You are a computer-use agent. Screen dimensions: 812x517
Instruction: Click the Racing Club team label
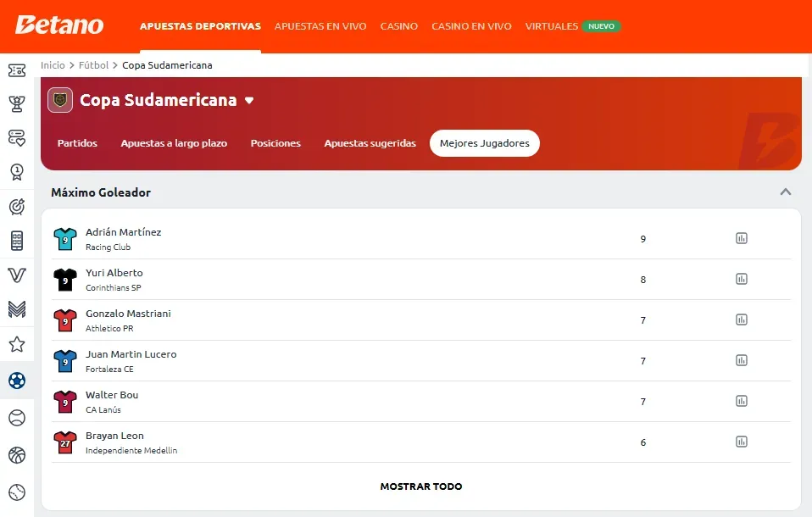108,247
